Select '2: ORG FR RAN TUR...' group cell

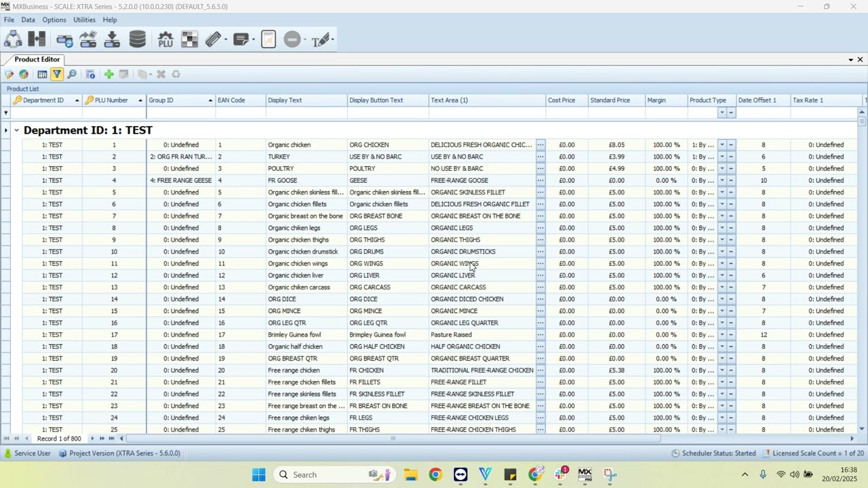181,157
